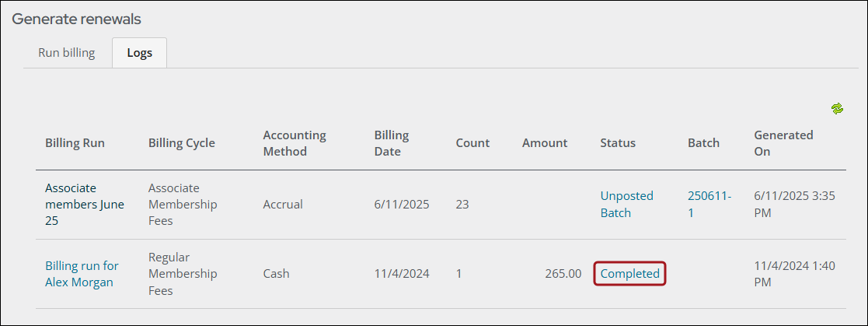Click the Regular Membership Fees cell
The width and height of the screenshot is (868, 326).
tap(183, 274)
